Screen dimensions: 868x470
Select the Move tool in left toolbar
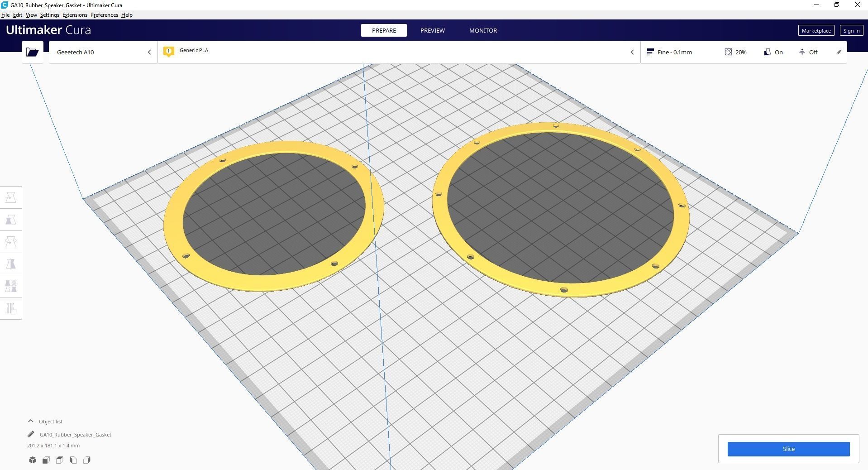[x=11, y=197]
